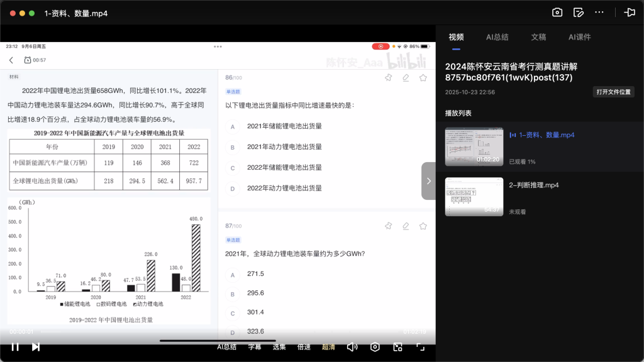Mute the video with the speaker icon
644x362 pixels.
point(352,346)
